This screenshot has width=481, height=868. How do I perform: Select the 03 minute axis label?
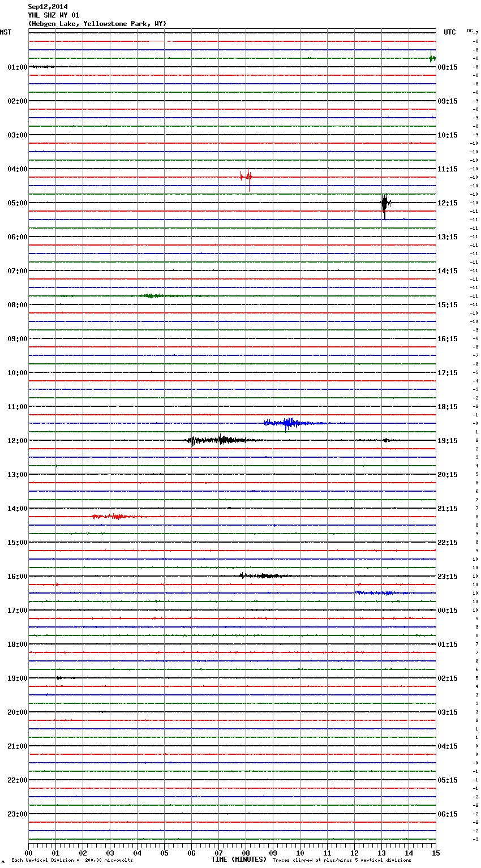[110, 853]
